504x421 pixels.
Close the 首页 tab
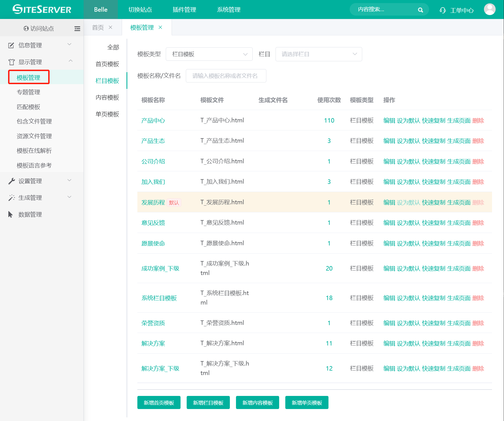111,27
